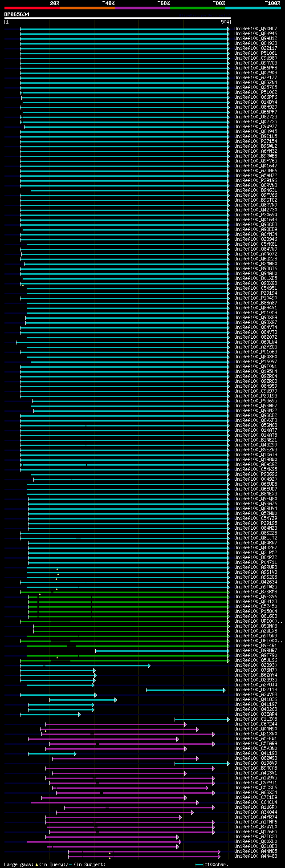This screenshot has width=285, height=868.
Task: Select label UniRef100_A4NMQ5
Action: (256, 852)
